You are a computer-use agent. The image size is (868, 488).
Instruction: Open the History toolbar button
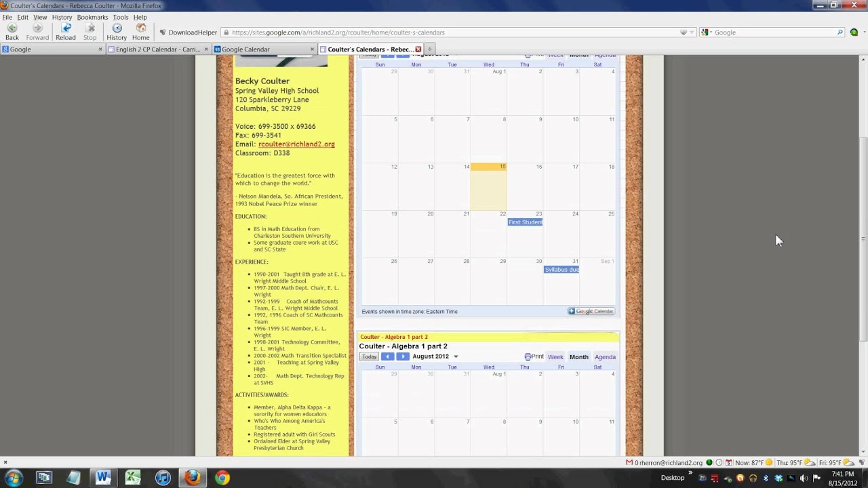coord(117,32)
